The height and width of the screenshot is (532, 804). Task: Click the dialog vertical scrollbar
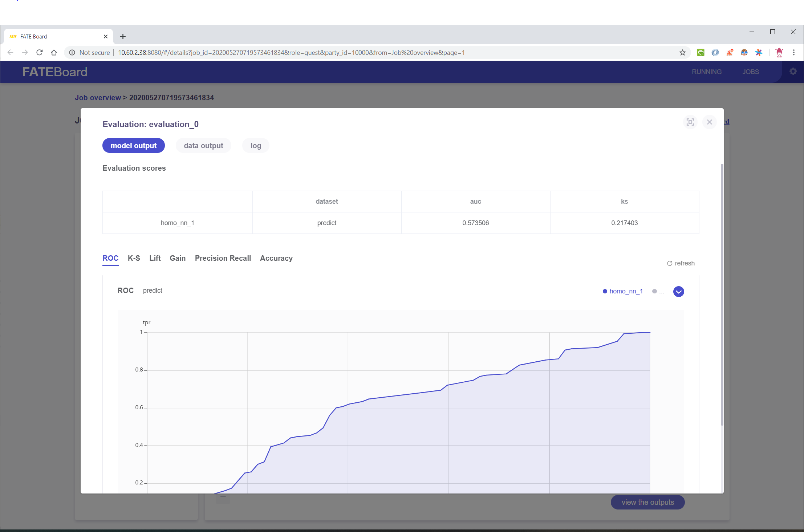point(722,294)
